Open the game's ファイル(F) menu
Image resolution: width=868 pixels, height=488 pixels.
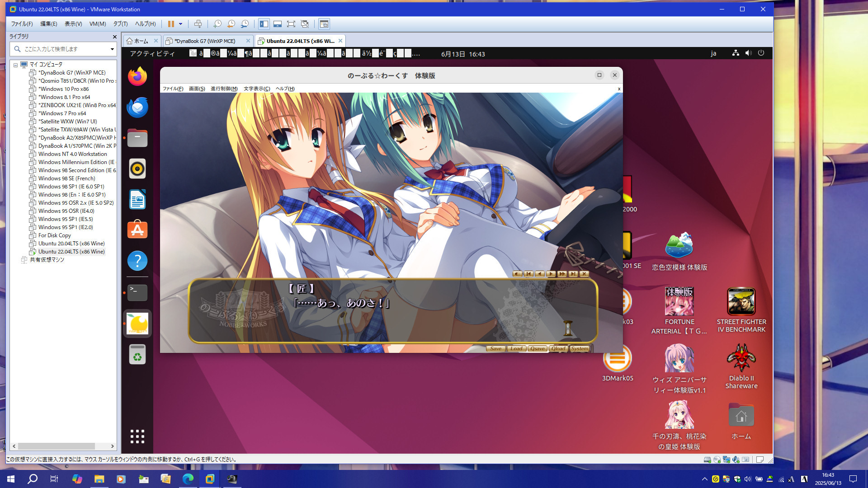tap(173, 89)
